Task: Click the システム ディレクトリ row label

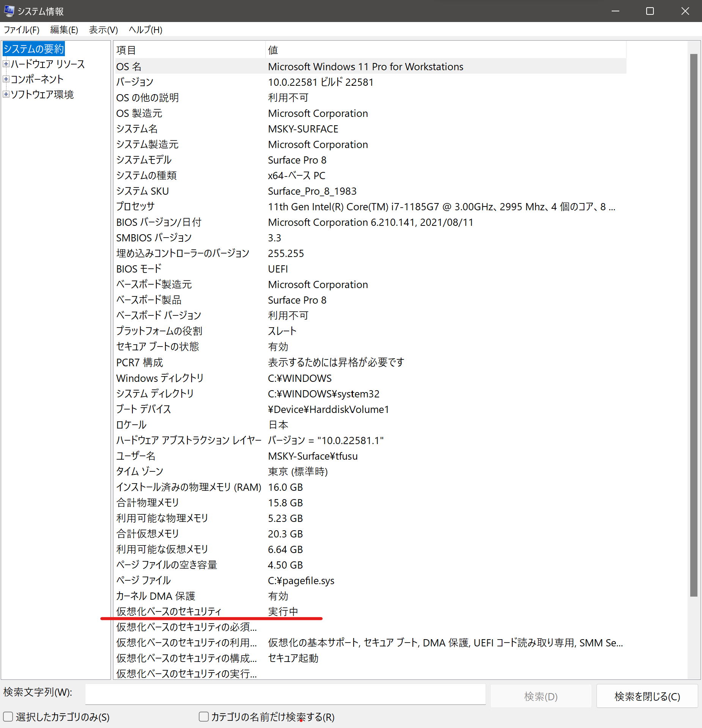Action: [155, 394]
